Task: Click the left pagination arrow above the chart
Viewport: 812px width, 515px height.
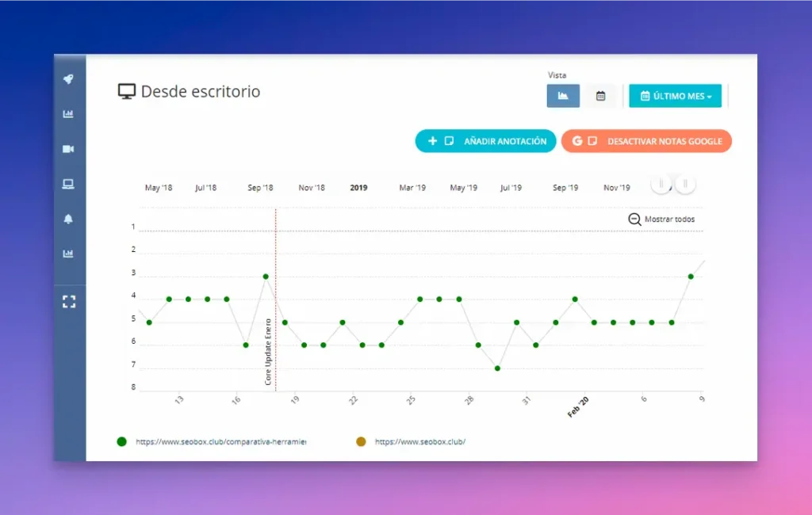Action: [x=661, y=183]
